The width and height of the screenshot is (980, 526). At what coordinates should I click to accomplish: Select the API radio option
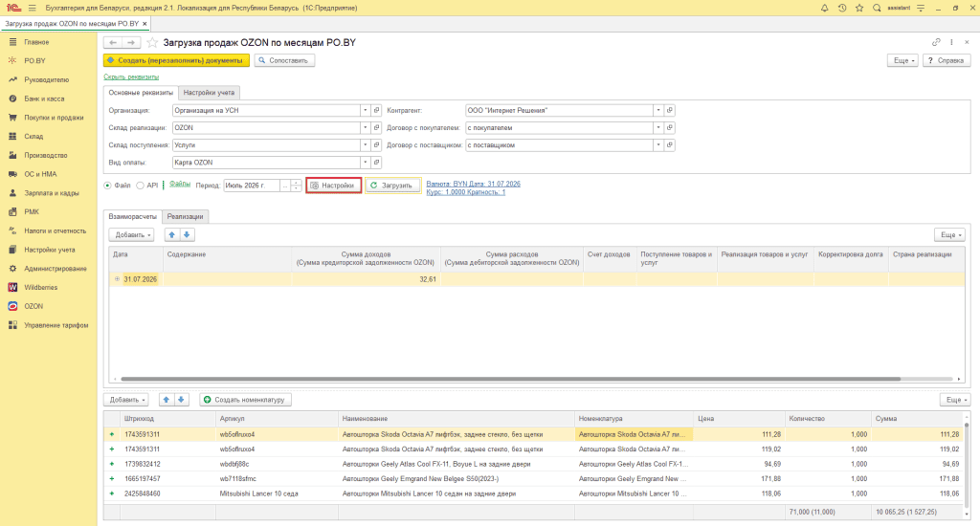click(140, 186)
